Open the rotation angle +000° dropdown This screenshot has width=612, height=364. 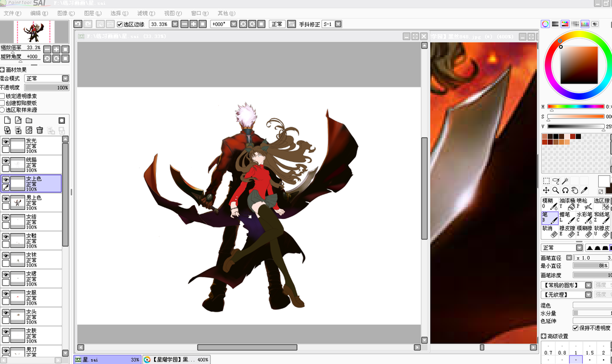click(234, 24)
